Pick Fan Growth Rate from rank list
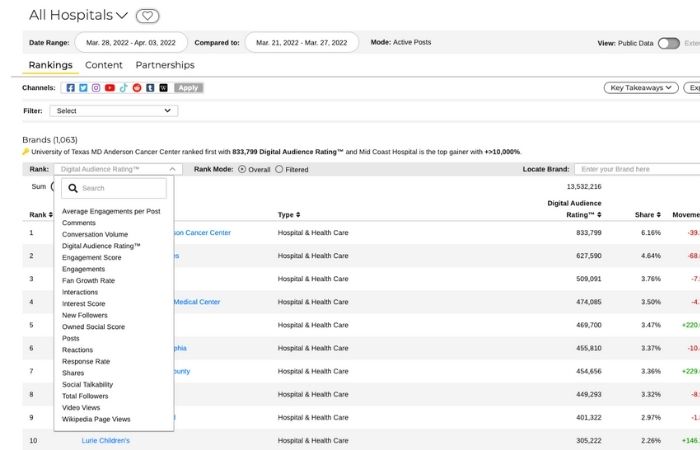Screen dimensions: 700x450 [88, 281]
